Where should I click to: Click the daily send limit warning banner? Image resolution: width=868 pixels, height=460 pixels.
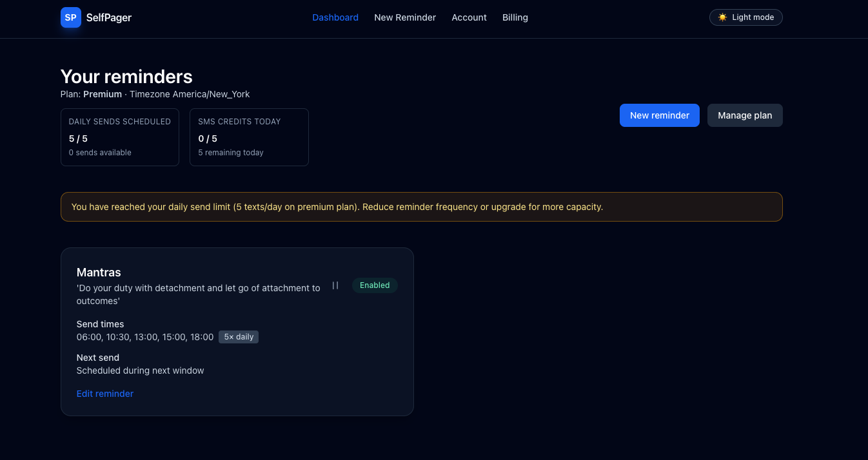pos(421,207)
